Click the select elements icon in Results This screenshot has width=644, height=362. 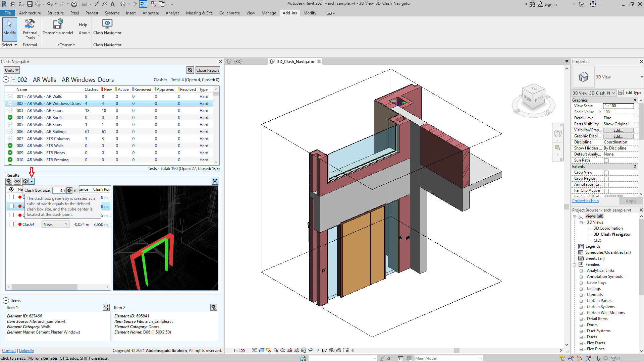pos(9,181)
